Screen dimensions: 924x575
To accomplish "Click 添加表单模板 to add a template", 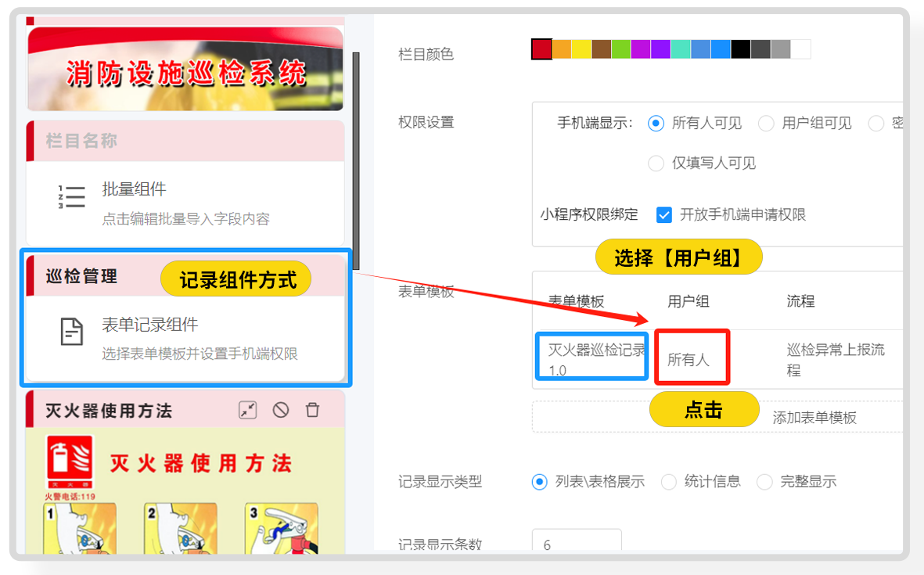I will click(x=814, y=418).
